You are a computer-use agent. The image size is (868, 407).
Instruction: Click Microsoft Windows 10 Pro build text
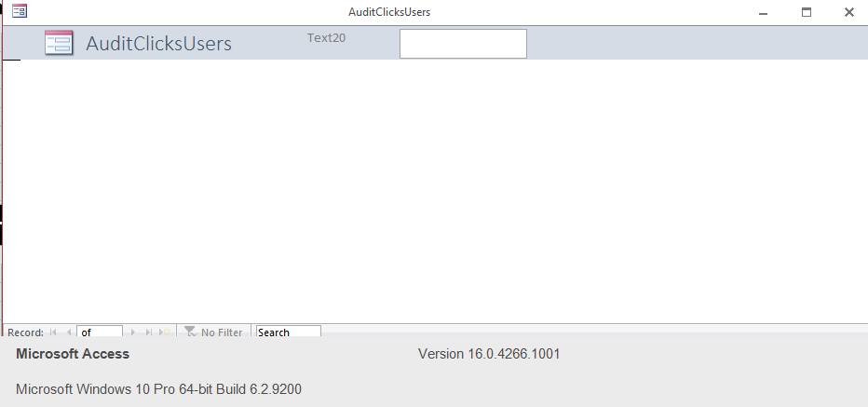coord(158,389)
